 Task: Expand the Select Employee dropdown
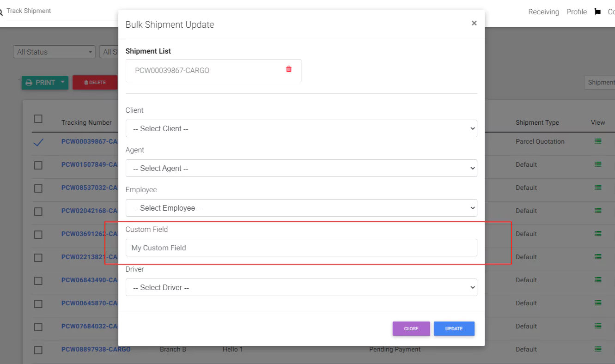(x=301, y=208)
